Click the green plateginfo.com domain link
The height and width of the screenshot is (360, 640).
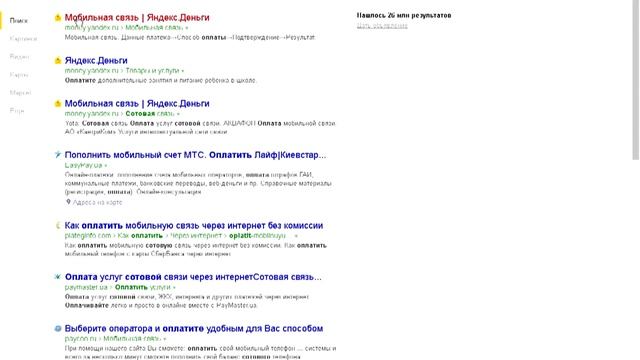(88, 236)
